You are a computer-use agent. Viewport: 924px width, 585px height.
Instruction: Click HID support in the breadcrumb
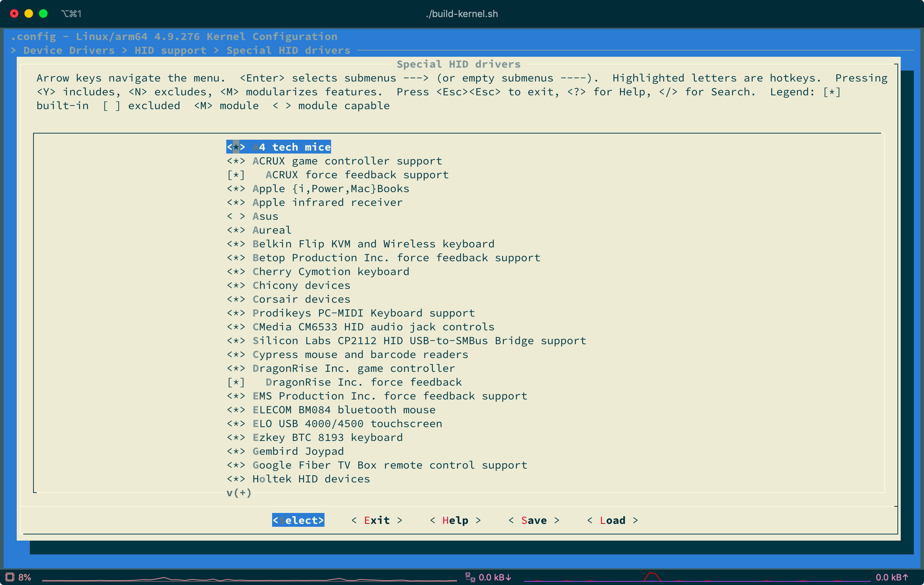coord(170,50)
